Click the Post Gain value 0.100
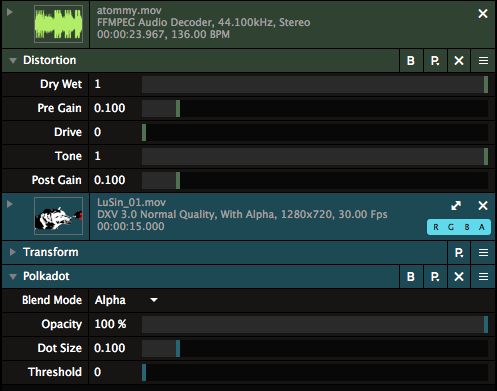The height and width of the screenshot is (391, 497). (110, 180)
